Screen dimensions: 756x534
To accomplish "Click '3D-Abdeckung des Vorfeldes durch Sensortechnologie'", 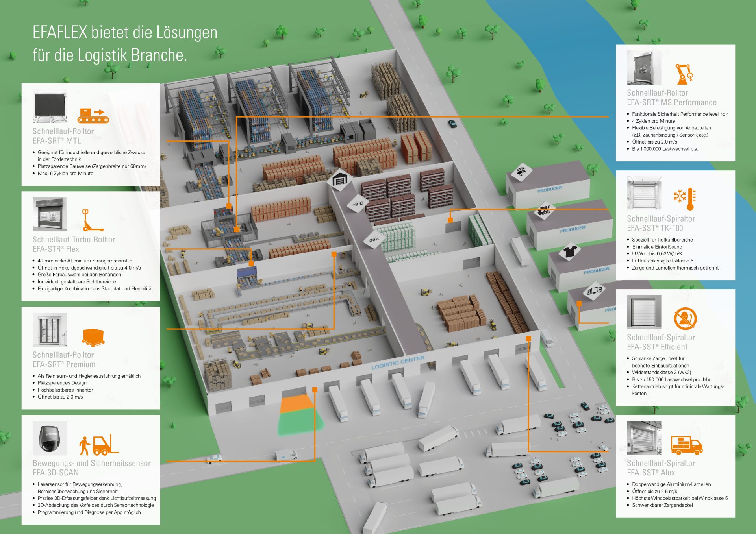I will click(96, 505).
